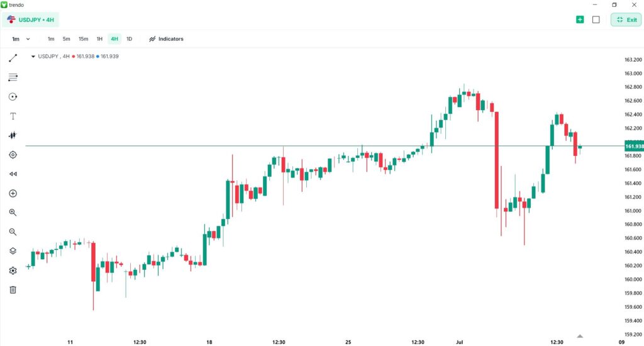Select the text annotation tool
644x346 pixels.
click(x=13, y=116)
